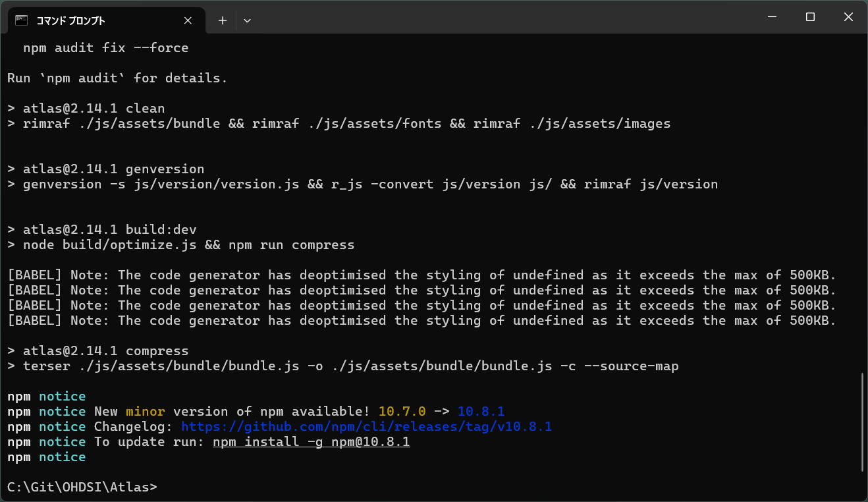Open the terminal profile dropdown

pyautogui.click(x=247, y=20)
